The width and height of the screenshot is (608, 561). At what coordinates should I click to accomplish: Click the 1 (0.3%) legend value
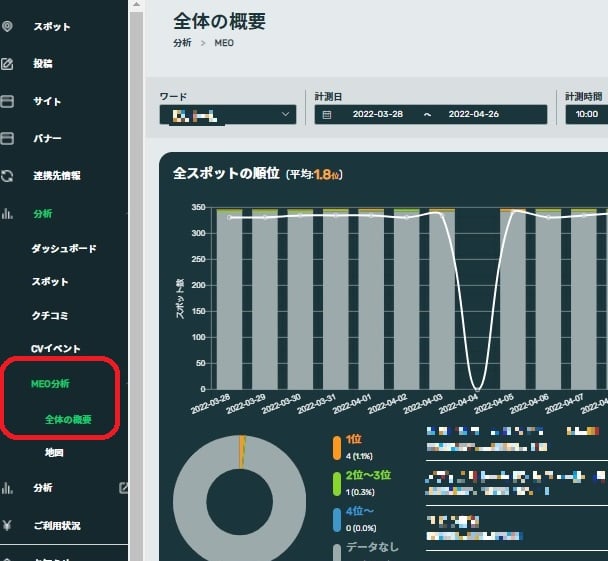360,492
